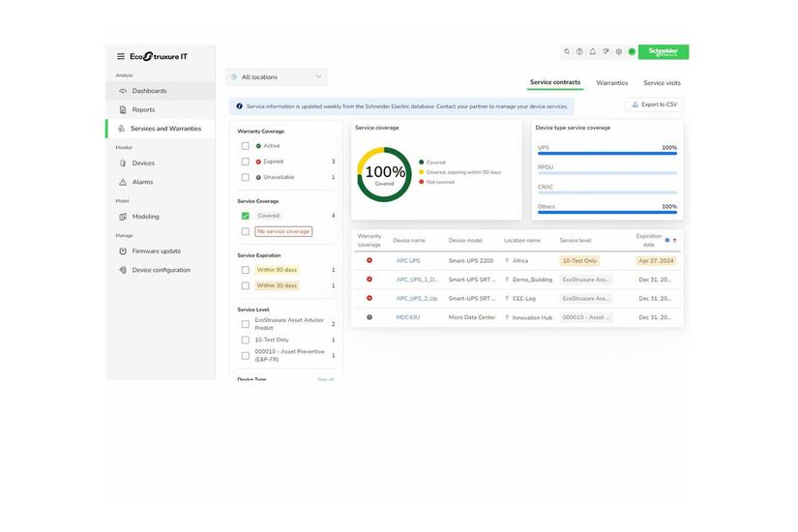Open the help question mark icon
The width and height of the screenshot is (798, 532).
pyautogui.click(x=580, y=52)
